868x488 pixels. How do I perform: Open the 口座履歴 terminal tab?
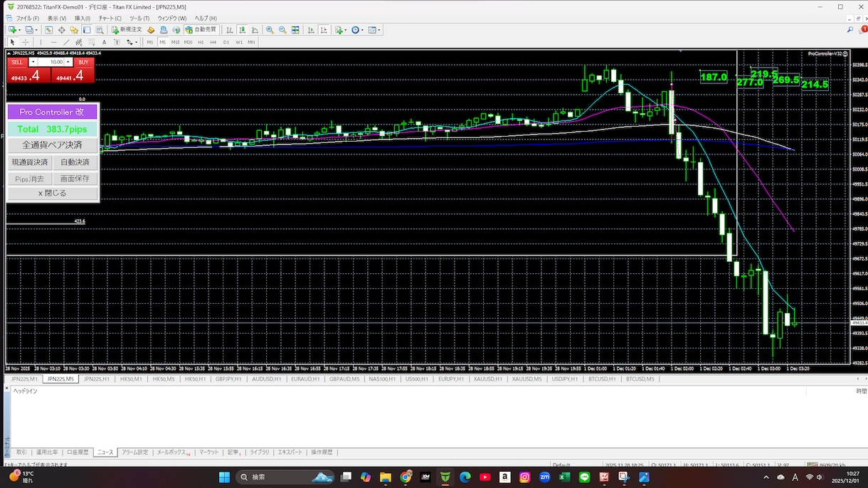click(x=77, y=452)
